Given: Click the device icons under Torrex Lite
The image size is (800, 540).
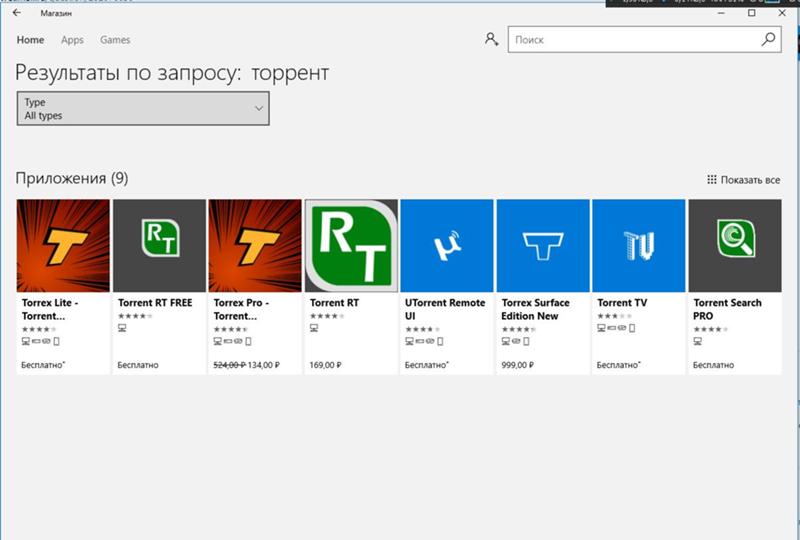Looking at the screenshot, I should click(40, 341).
